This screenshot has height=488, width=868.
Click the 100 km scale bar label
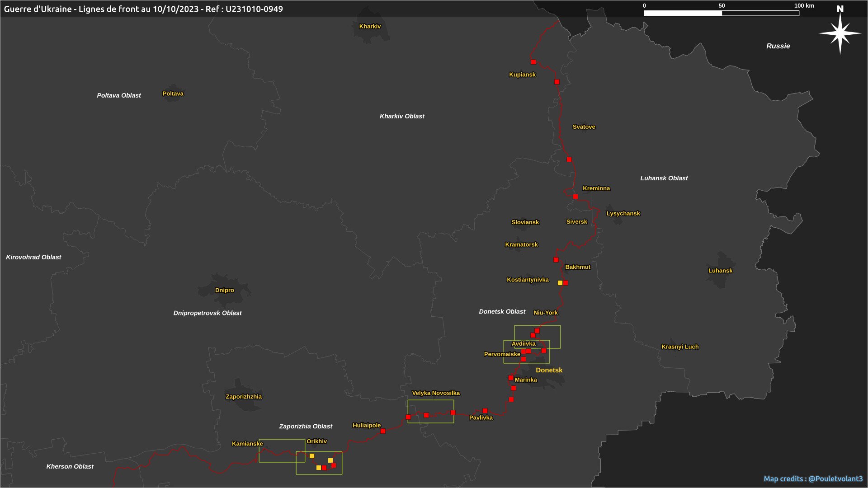tap(804, 6)
